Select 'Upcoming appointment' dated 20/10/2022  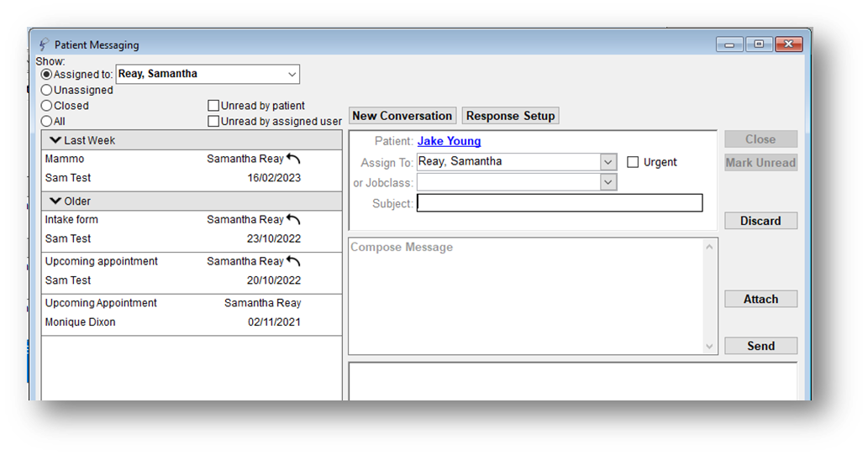(102, 261)
